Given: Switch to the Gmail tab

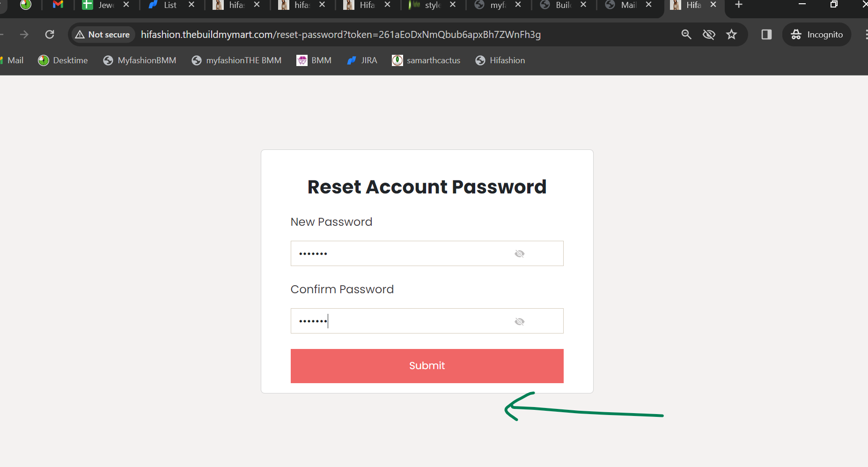Looking at the screenshot, I should point(58,5).
